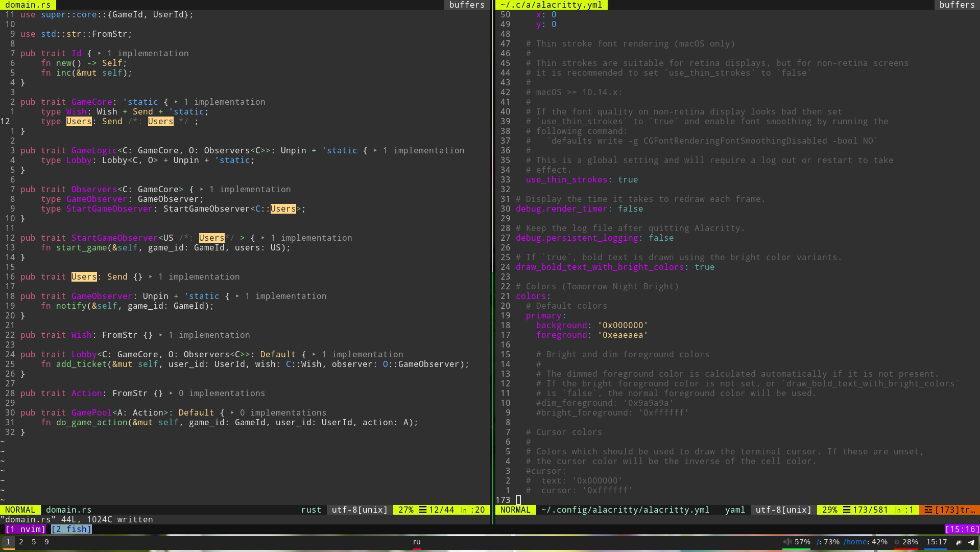Click 'use_thin_strokes: true' line
Screen dimensions: 980x552
tap(582, 179)
